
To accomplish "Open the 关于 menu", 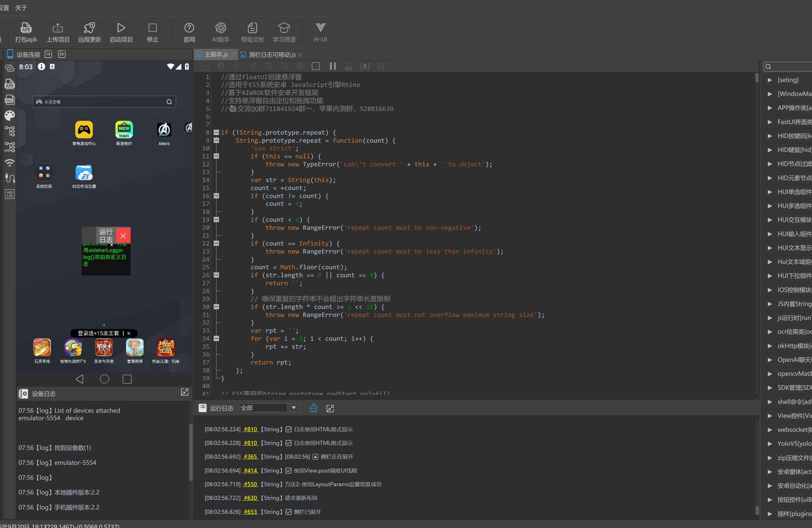I will (x=21, y=7).
